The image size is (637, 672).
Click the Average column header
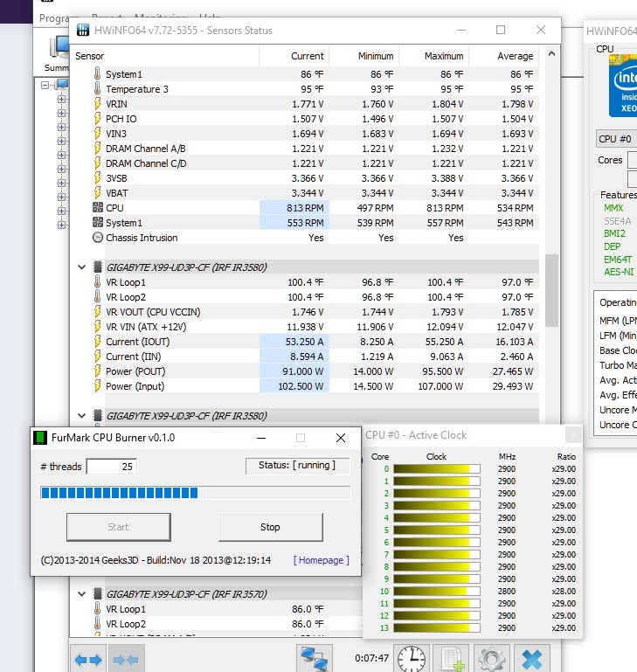click(503, 56)
